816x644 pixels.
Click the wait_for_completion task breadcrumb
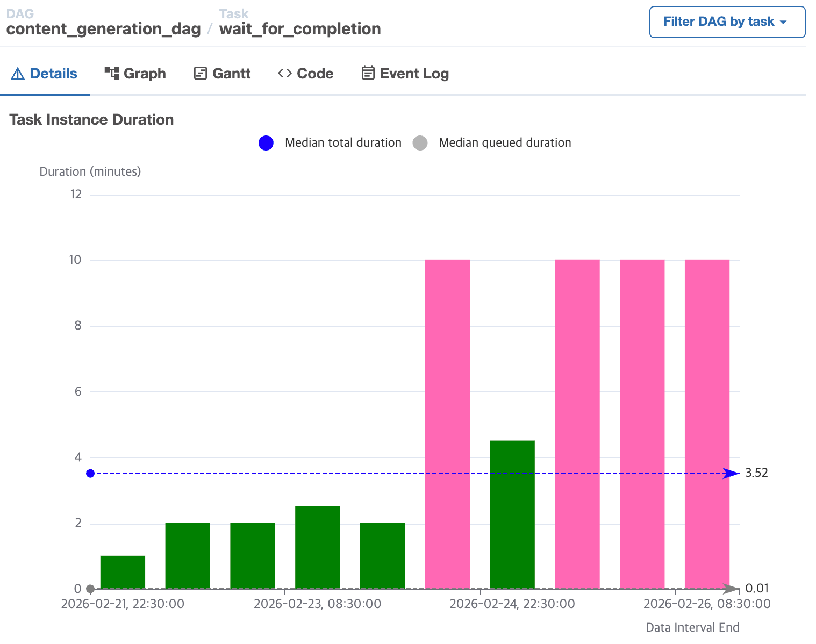click(x=300, y=29)
